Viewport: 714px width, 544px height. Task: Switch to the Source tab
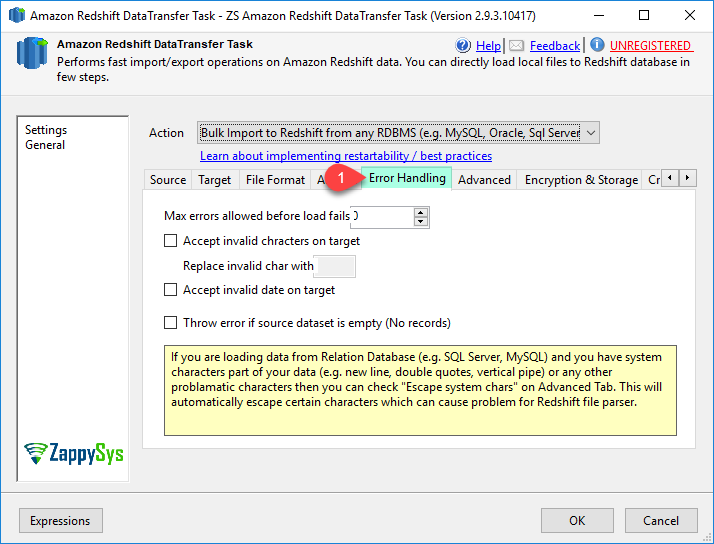pyautogui.click(x=168, y=180)
